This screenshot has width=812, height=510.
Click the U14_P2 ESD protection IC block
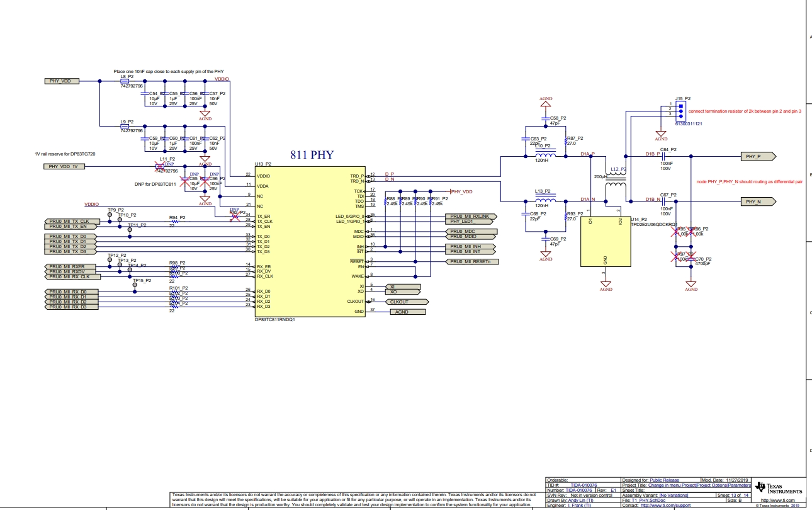tap(606, 242)
